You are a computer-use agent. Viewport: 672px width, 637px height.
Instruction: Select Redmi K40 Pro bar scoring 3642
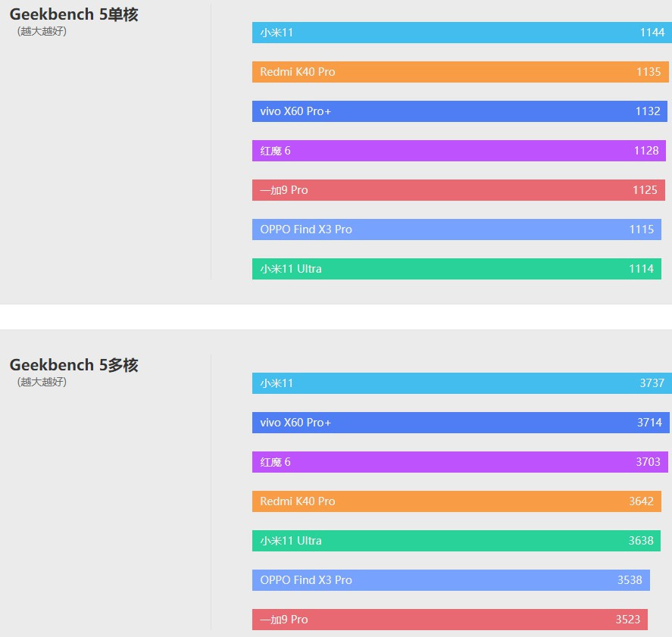tap(455, 501)
